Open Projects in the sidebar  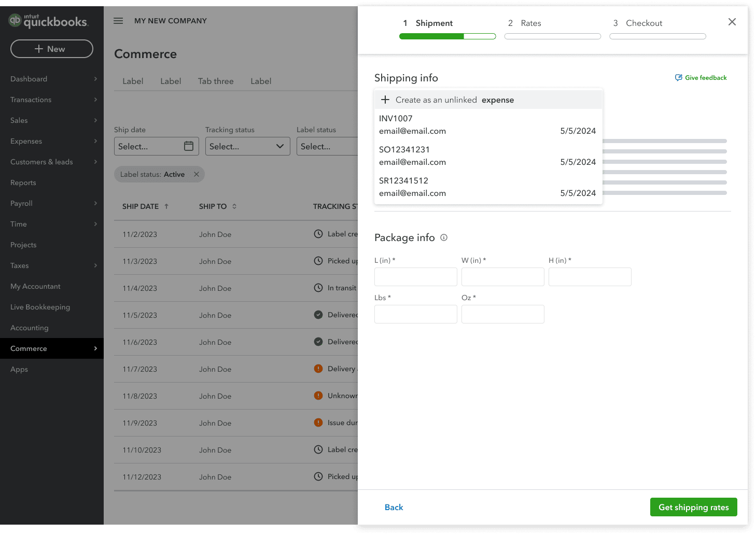[x=52, y=245]
